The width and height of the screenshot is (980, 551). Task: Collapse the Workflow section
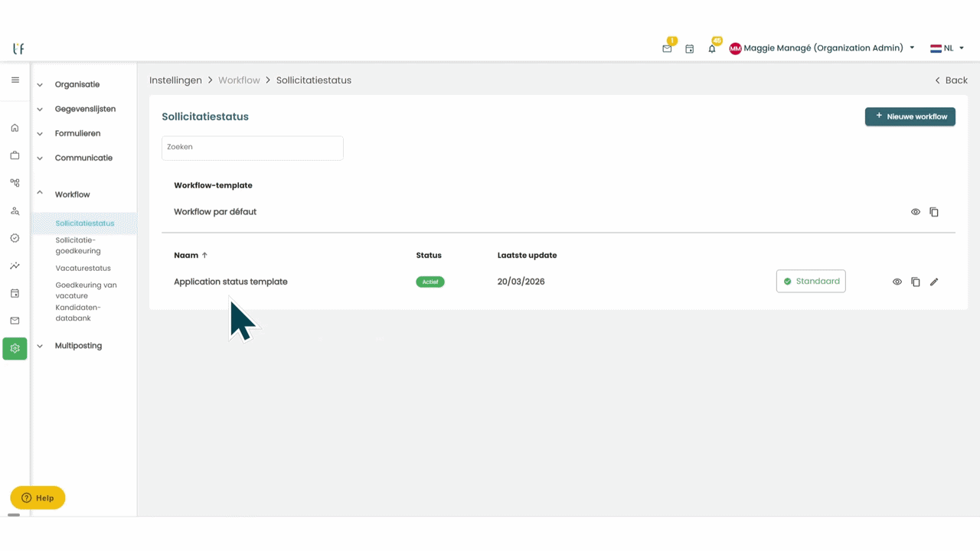click(72, 194)
